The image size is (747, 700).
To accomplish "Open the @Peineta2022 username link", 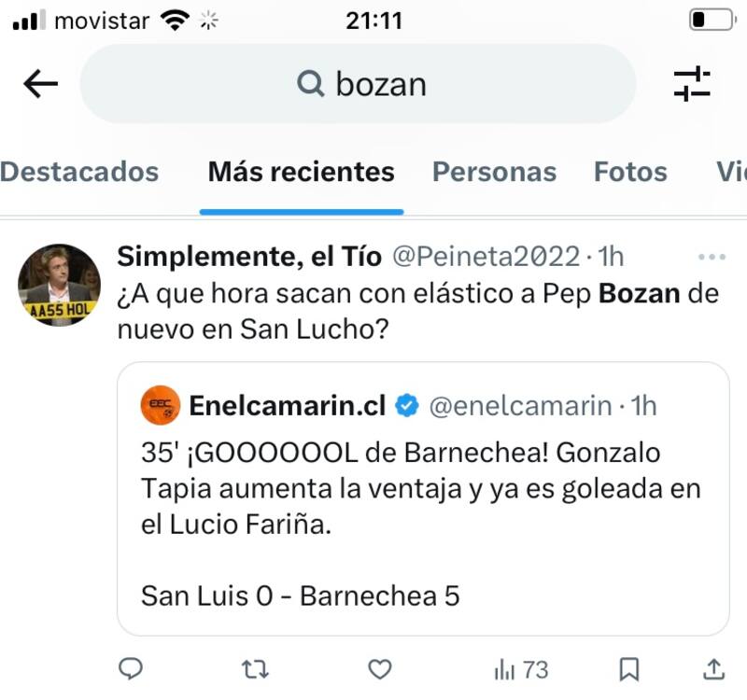I will pos(486,255).
